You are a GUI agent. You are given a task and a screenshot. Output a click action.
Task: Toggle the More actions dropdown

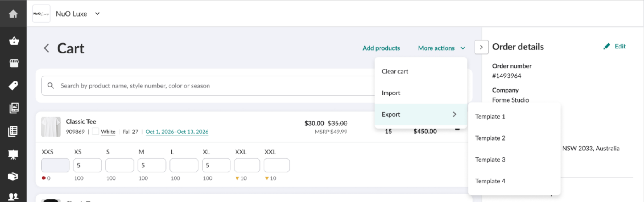(x=441, y=48)
